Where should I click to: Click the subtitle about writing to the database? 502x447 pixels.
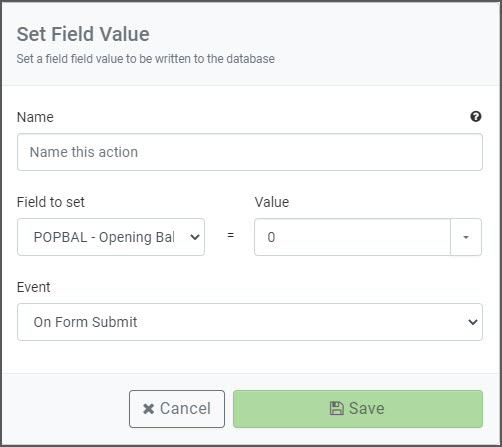click(x=146, y=59)
